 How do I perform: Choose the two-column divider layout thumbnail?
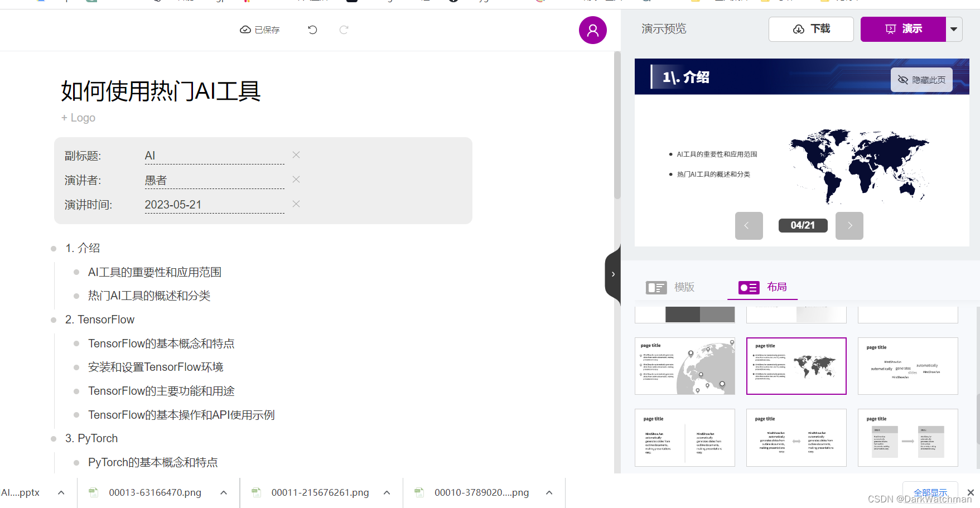pos(685,438)
